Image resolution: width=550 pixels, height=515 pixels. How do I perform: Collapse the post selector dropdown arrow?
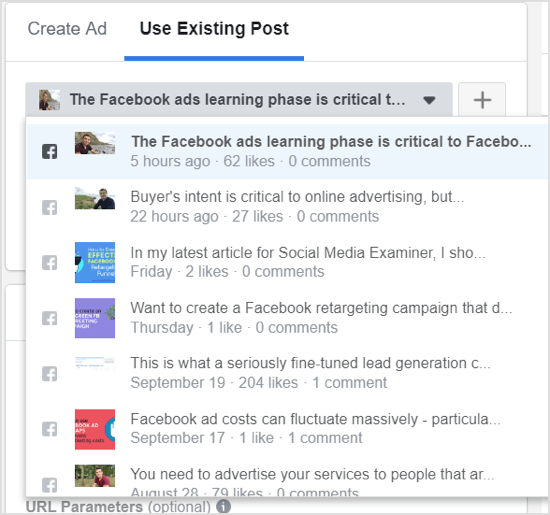click(429, 100)
